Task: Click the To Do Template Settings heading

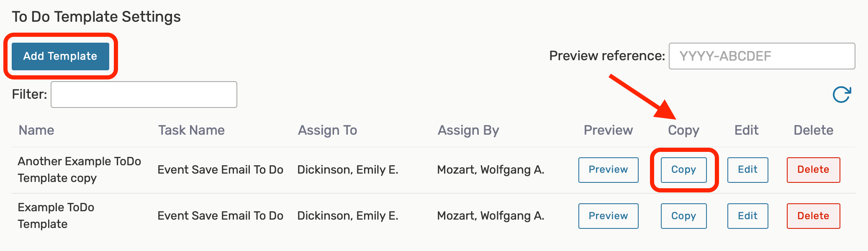Action: [96, 17]
